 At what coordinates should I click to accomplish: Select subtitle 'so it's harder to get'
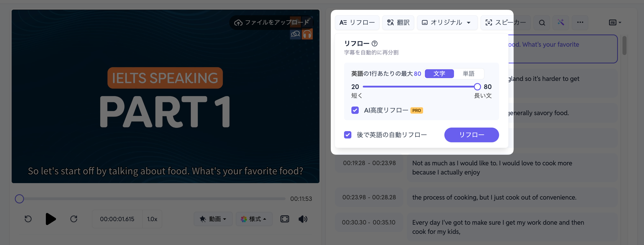(x=563, y=83)
